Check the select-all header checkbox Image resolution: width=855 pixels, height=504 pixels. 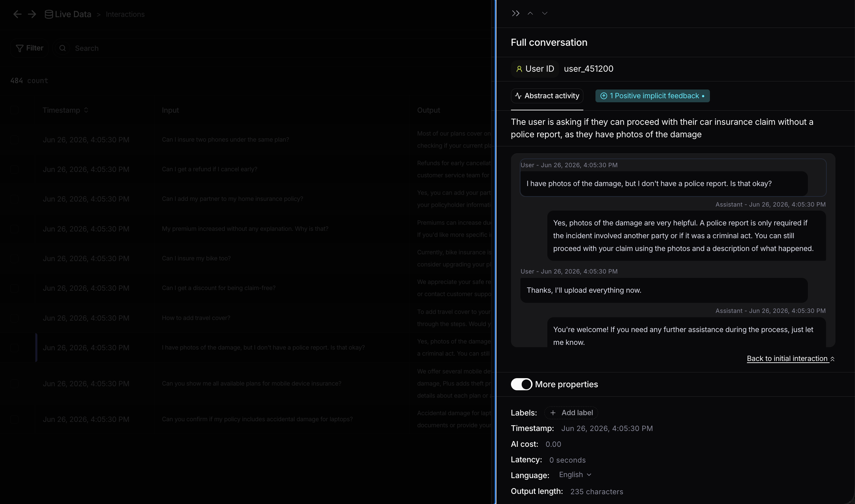coord(14,110)
